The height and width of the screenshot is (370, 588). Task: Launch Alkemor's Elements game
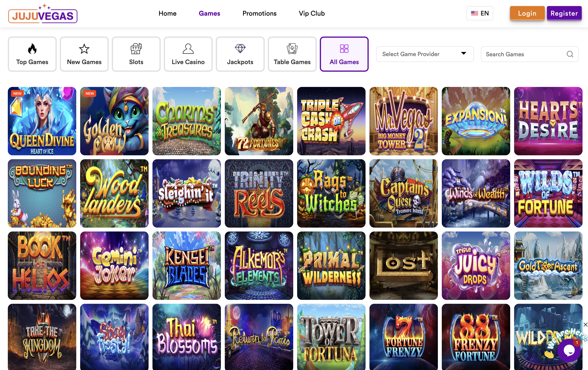259,265
